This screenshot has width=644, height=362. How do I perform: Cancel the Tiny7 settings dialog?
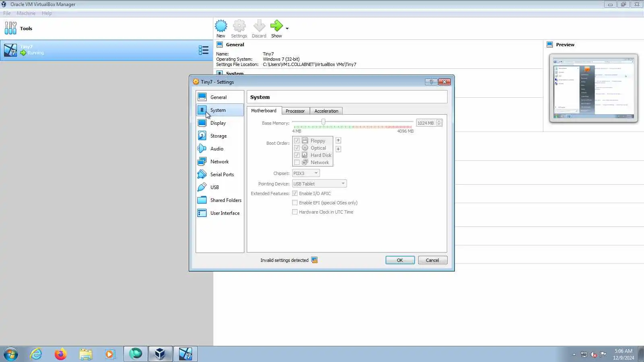(x=433, y=260)
